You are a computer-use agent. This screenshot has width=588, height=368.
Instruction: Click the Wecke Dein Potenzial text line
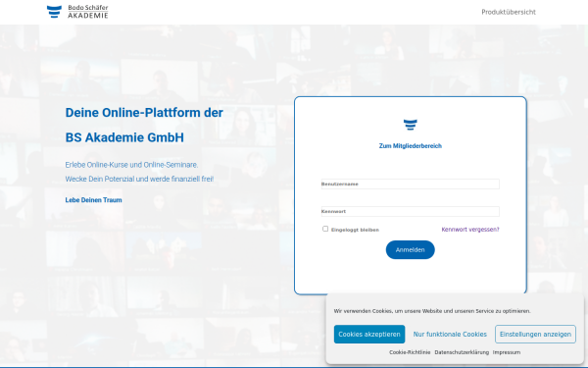pos(139,180)
